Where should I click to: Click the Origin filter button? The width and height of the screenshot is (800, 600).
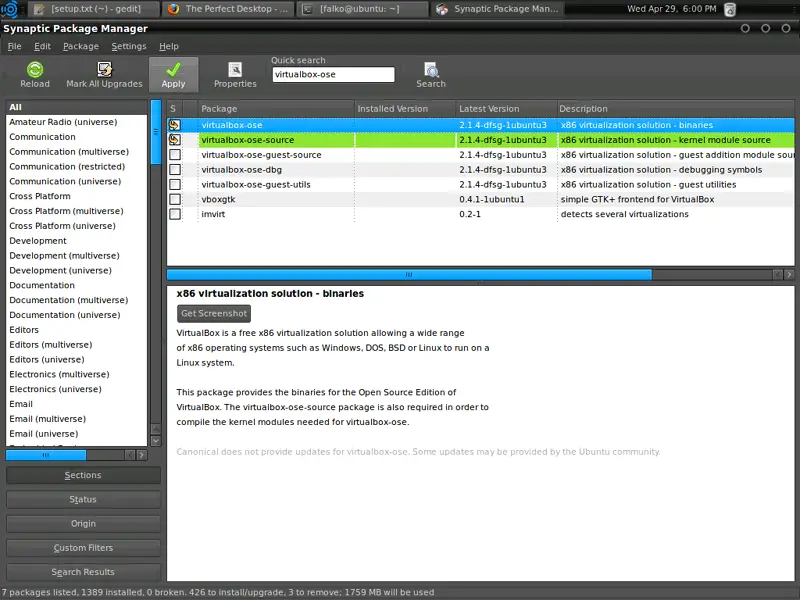click(83, 523)
